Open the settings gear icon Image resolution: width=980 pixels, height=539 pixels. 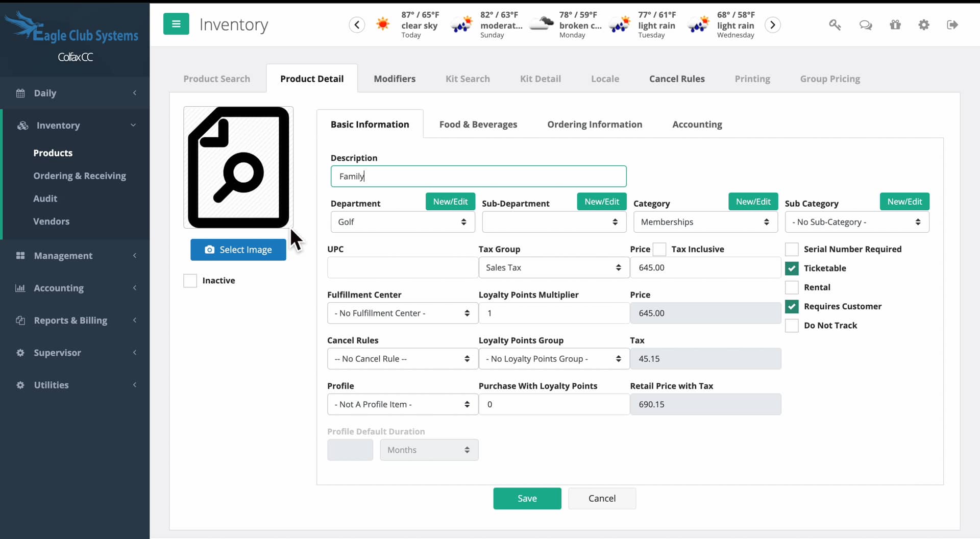pyautogui.click(x=924, y=24)
